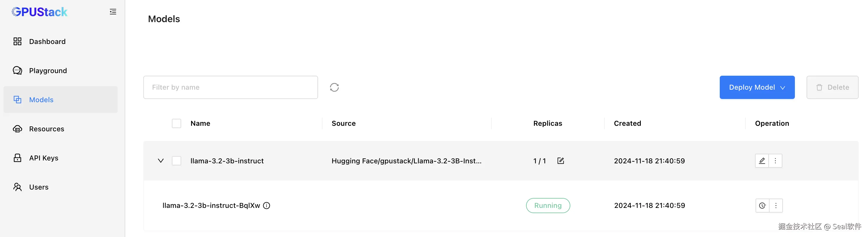Collapse the llama-3.2-3b-instruct row

tap(161, 161)
